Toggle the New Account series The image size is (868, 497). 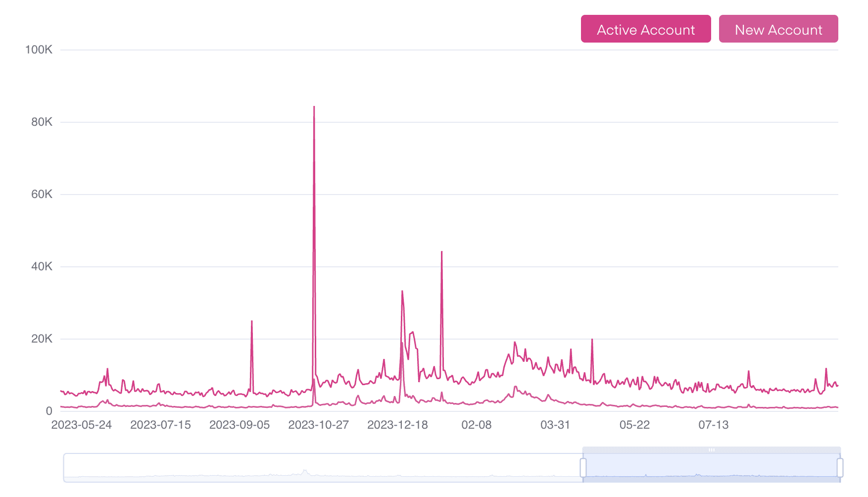(x=778, y=29)
